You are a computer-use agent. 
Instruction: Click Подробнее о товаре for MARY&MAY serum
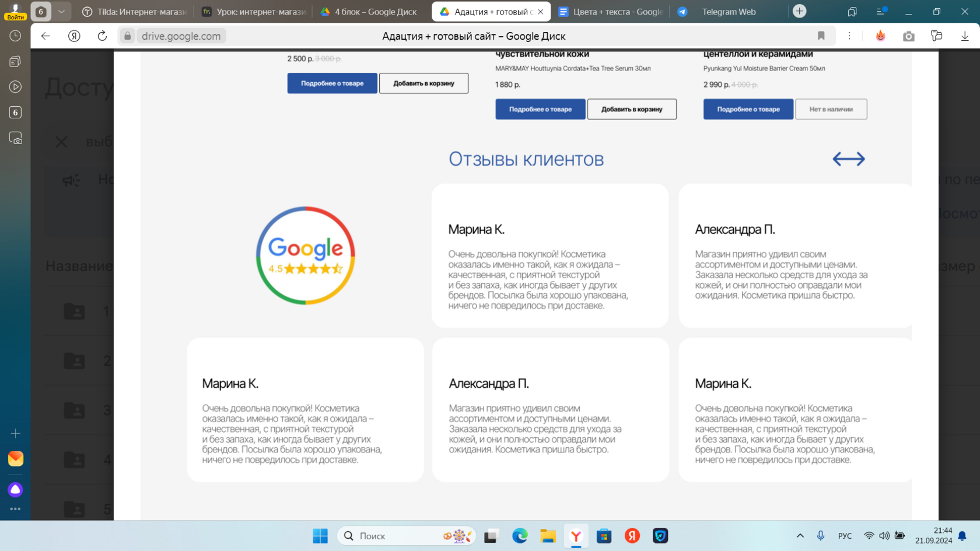click(x=541, y=109)
